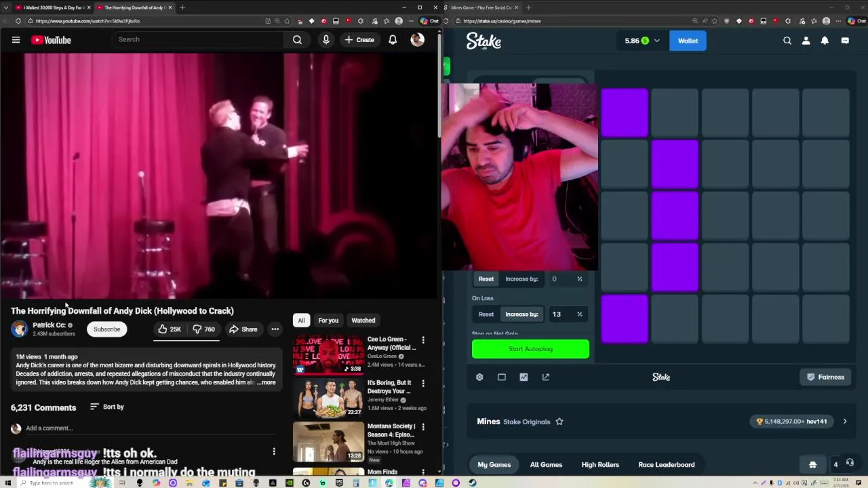Open Stake search magnifier
The height and width of the screenshot is (488, 868).
tap(787, 41)
